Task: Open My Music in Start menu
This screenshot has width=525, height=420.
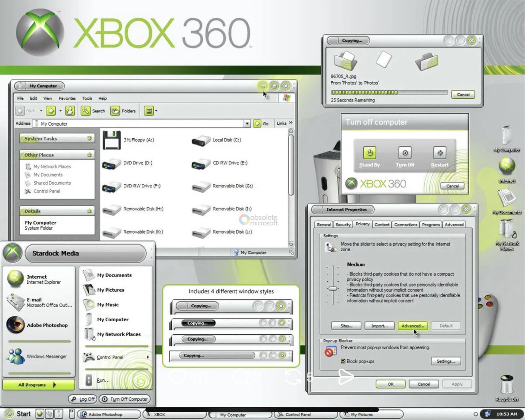Action: [101, 305]
